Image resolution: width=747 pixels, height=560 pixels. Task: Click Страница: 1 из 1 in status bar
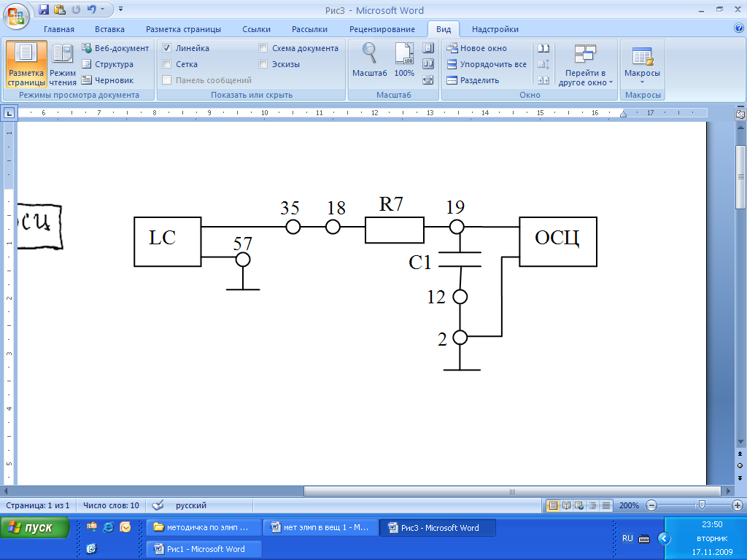tap(38, 506)
